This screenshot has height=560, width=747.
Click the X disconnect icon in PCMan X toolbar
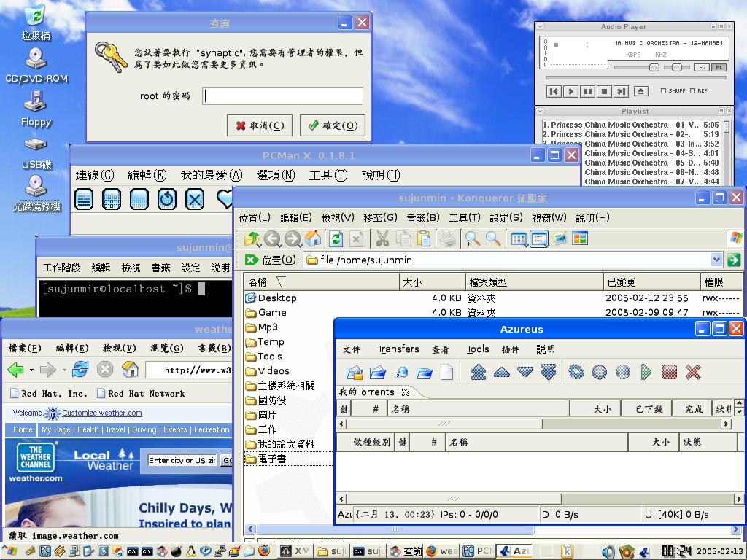click(194, 199)
